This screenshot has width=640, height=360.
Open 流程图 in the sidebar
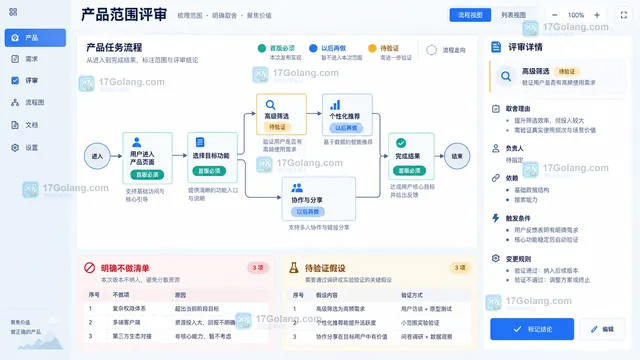pos(35,102)
